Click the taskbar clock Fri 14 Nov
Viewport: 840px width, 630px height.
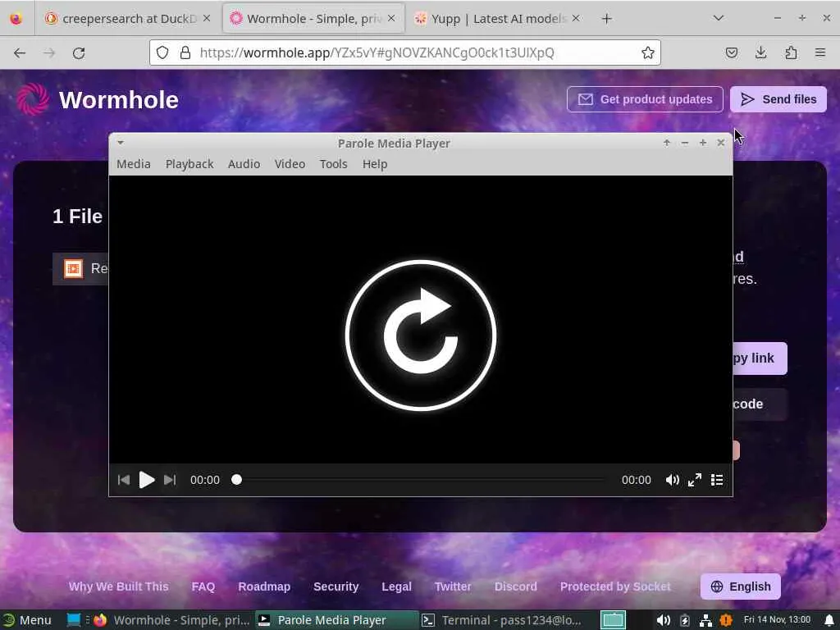coord(777,620)
